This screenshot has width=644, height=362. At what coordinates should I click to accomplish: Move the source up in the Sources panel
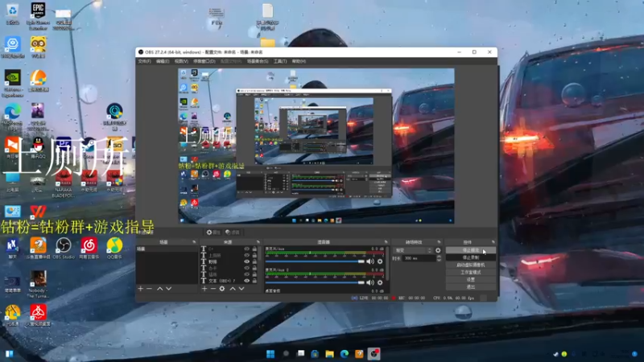point(233,289)
